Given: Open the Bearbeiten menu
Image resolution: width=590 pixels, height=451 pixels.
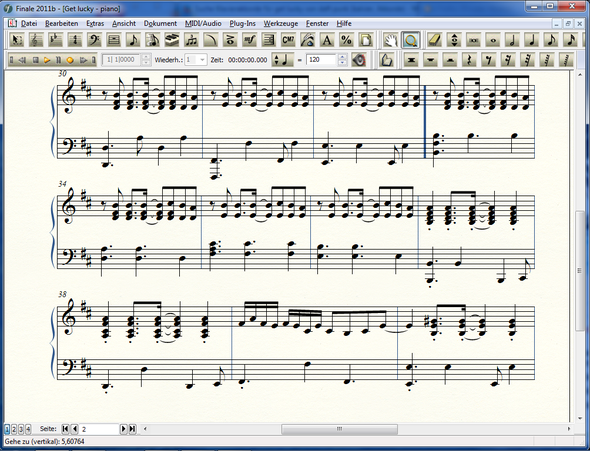Looking at the screenshot, I should pos(61,23).
